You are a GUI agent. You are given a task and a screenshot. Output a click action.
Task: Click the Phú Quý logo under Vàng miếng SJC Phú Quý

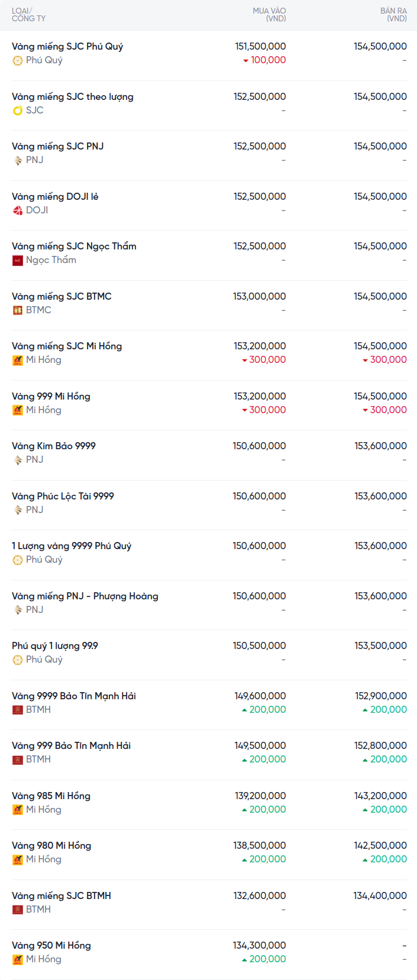click(x=18, y=60)
